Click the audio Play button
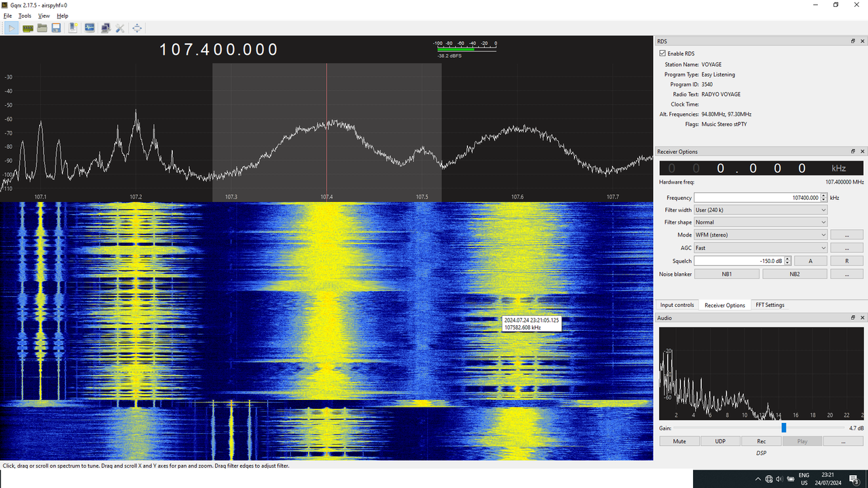The image size is (868, 488). [x=802, y=441]
